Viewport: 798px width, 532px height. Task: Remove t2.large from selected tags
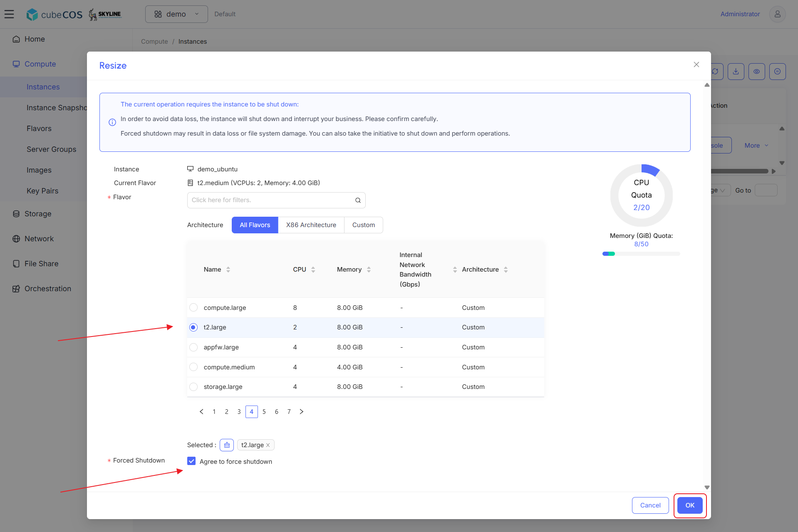[268, 445]
